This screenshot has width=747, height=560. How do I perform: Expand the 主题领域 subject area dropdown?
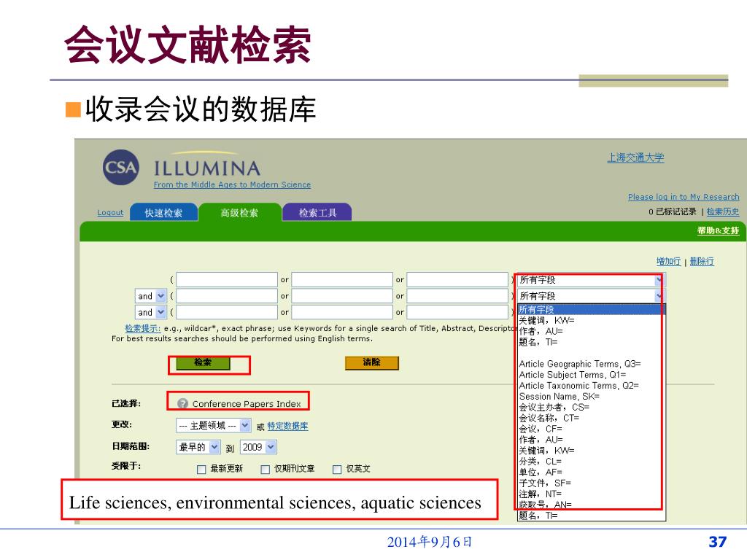pos(244,426)
